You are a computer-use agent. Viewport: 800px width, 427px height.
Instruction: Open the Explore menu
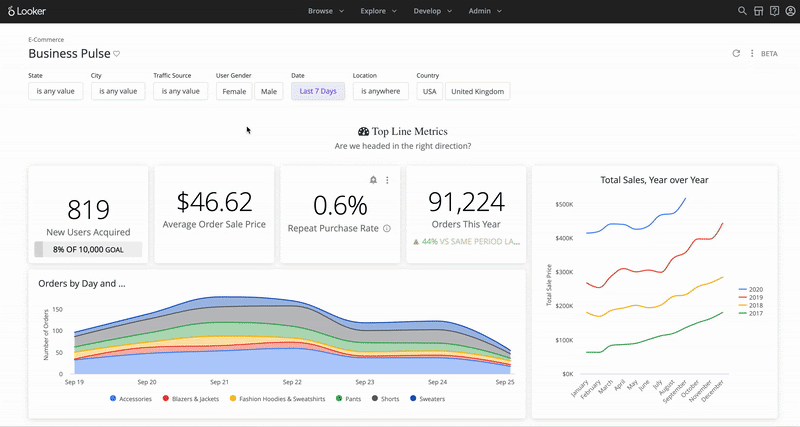(x=378, y=11)
